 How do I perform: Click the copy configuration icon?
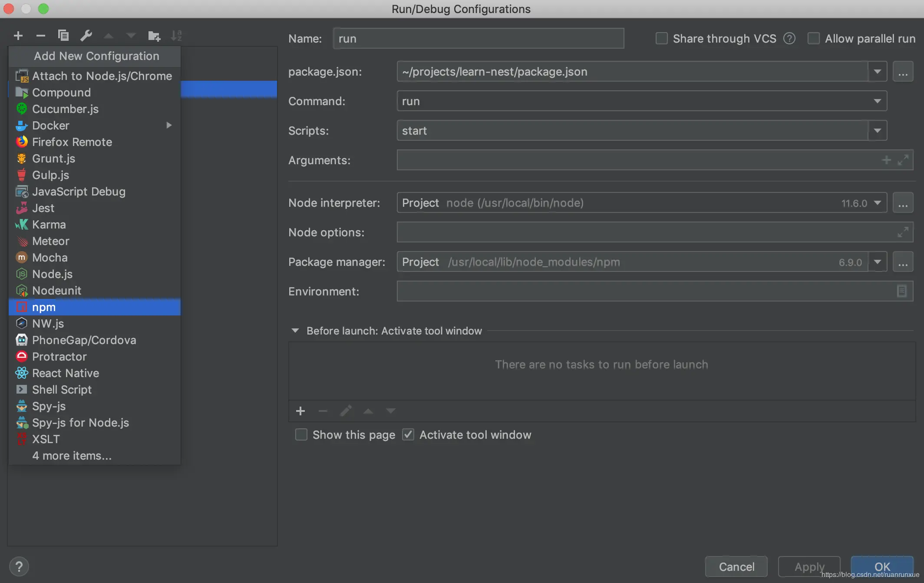(x=63, y=36)
